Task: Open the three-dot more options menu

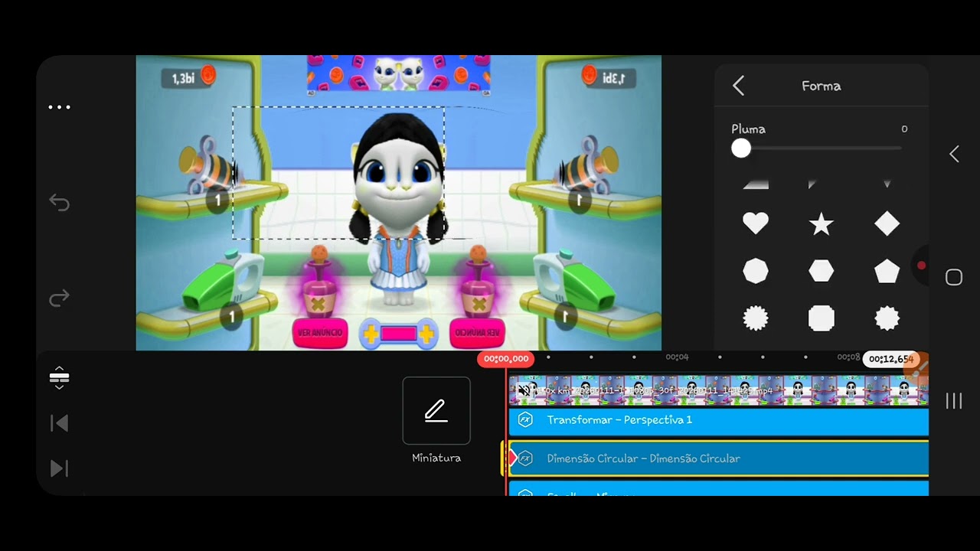Action: (59, 107)
